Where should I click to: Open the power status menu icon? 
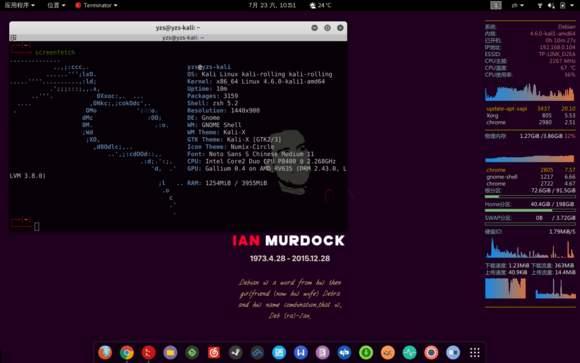click(564, 5)
